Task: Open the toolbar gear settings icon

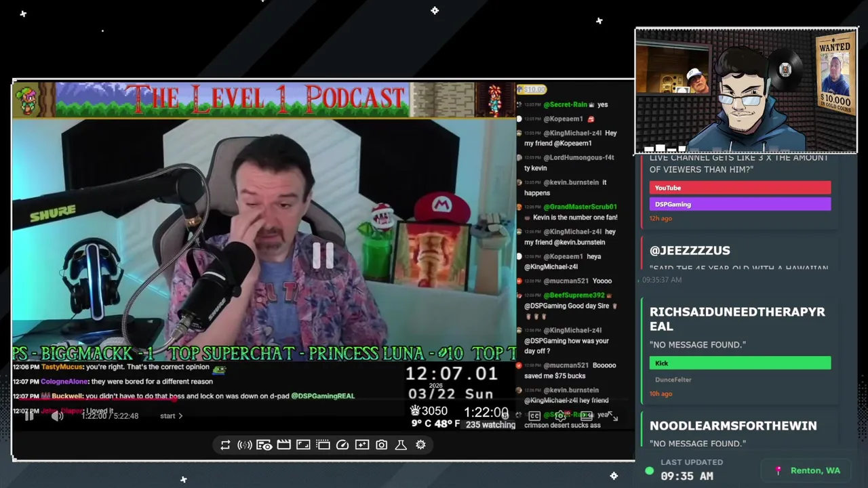Action: click(x=420, y=445)
